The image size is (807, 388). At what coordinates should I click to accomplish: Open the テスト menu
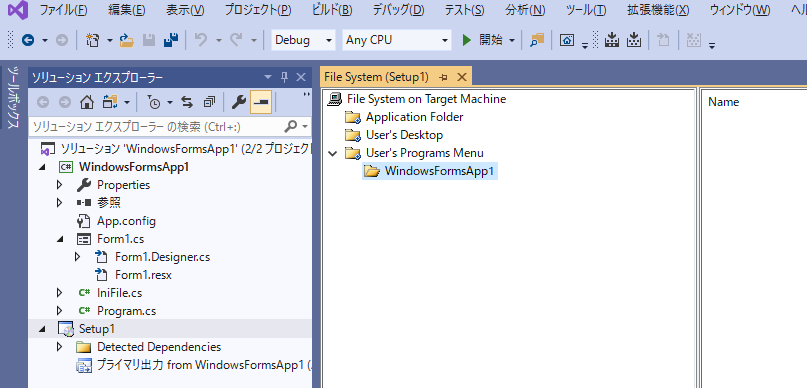tap(464, 10)
